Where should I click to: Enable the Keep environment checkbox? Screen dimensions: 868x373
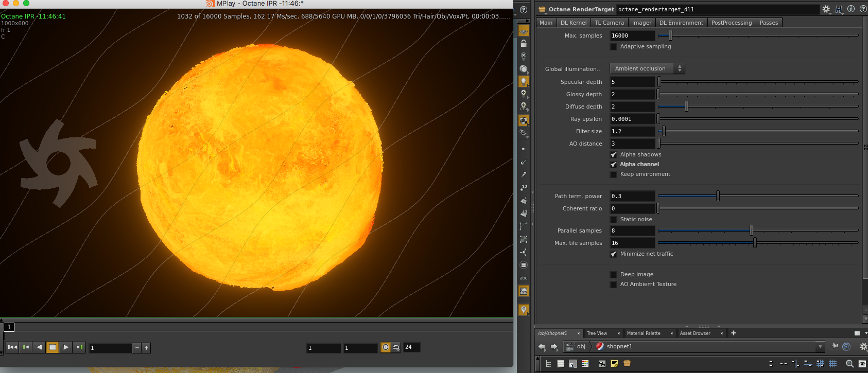click(613, 174)
